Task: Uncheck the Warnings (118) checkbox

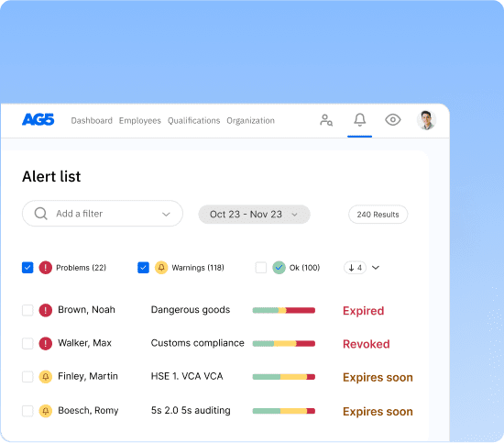Action: tap(143, 268)
